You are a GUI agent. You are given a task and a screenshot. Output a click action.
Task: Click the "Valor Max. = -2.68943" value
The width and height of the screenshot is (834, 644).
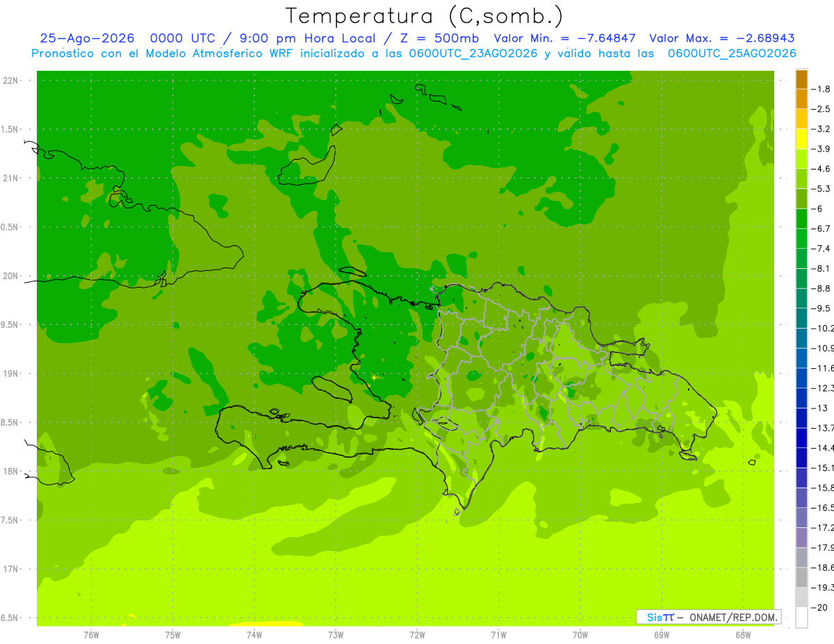pyautogui.click(x=721, y=38)
